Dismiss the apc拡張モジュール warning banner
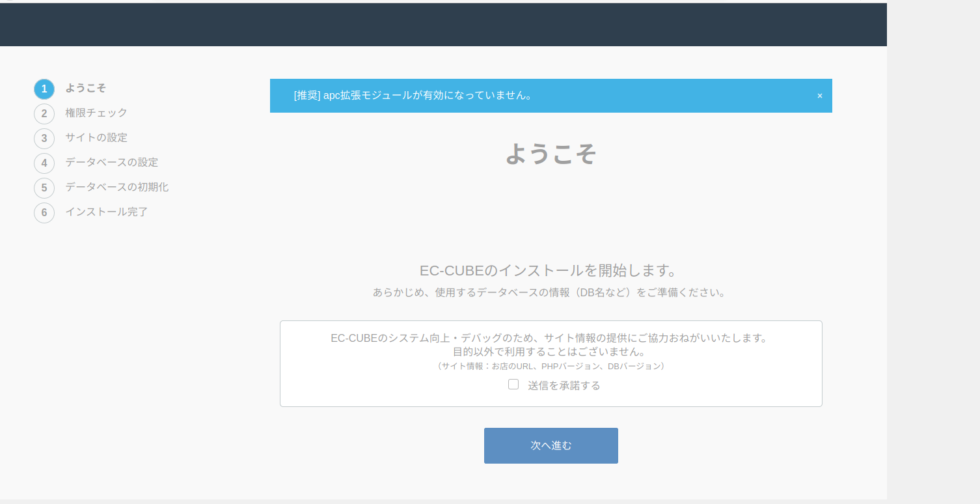Image resolution: width=980 pixels, height=504 pixels. point(819,96)
